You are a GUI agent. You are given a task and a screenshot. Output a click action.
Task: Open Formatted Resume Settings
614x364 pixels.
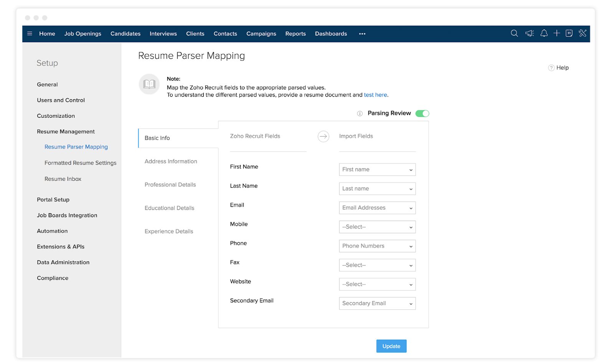coord(80,163)
